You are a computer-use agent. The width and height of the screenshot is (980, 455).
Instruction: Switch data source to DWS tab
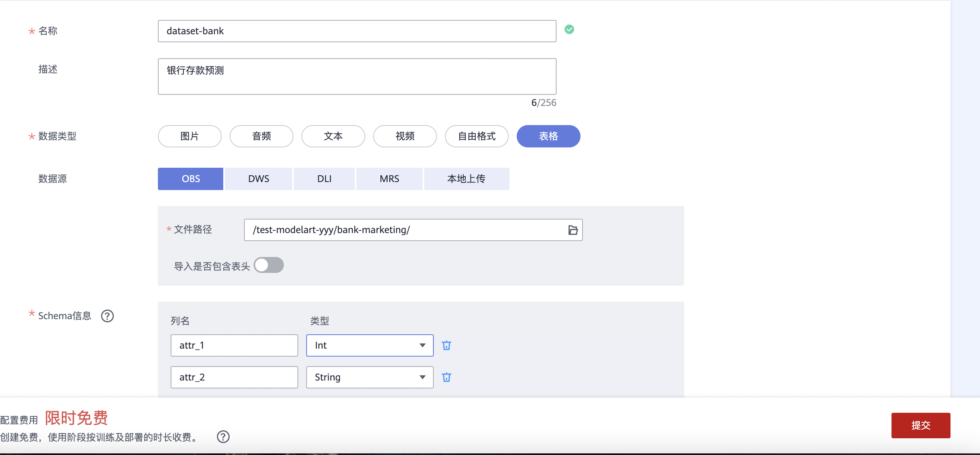click(x=258, y=179)
